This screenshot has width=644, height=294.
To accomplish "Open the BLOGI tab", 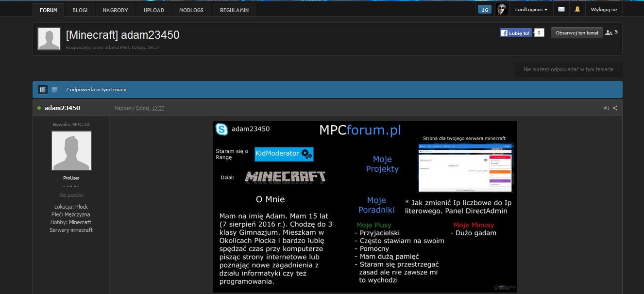I will (x=80, y=10).
